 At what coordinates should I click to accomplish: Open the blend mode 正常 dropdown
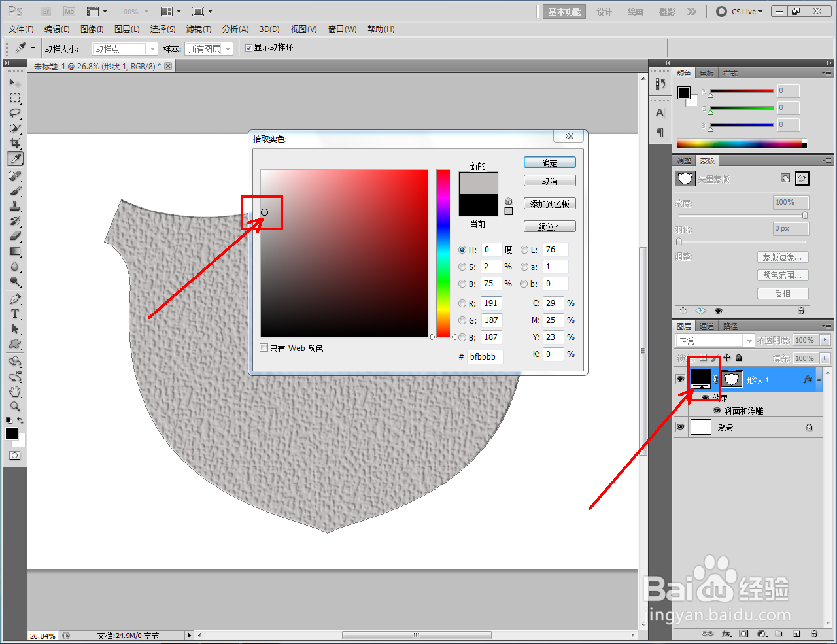(x=715, y=341)
